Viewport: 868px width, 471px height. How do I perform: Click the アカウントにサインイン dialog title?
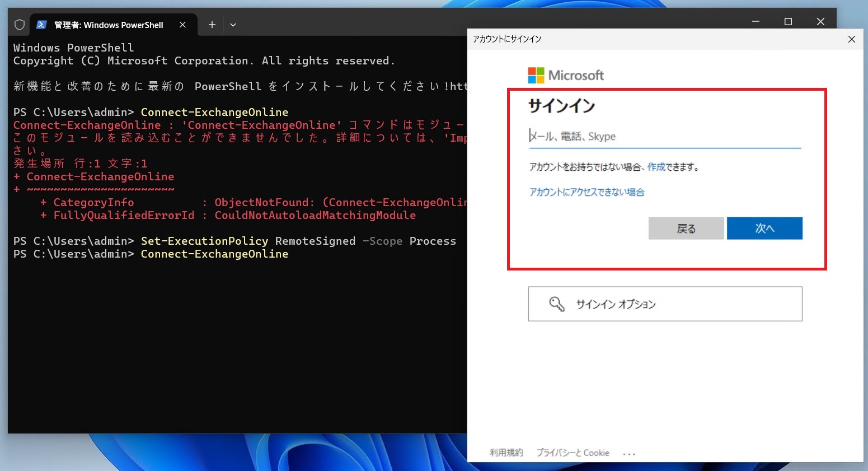(507, 39)
